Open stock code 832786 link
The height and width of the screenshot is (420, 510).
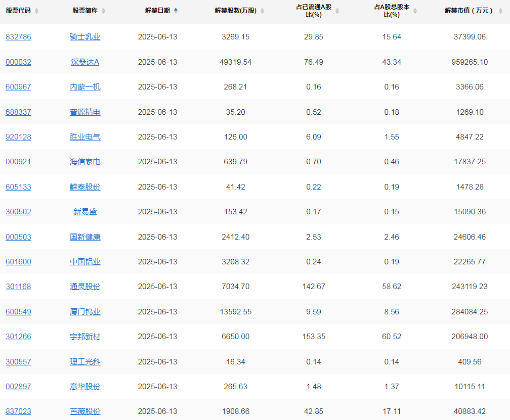click(18, 37)
